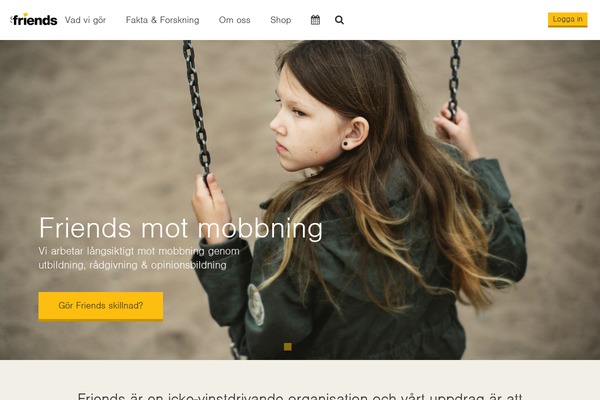Open the Om oss menu

tap(235, 20)
